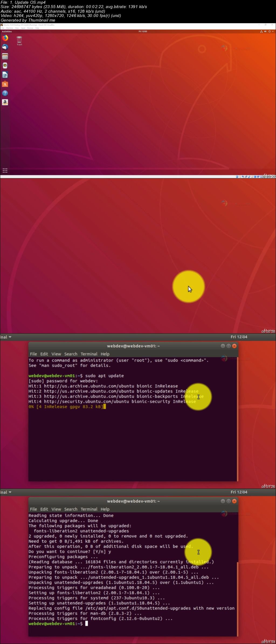Click the 'fonts-liberation2 unattended-upgrades' package line

pos(81,531)
